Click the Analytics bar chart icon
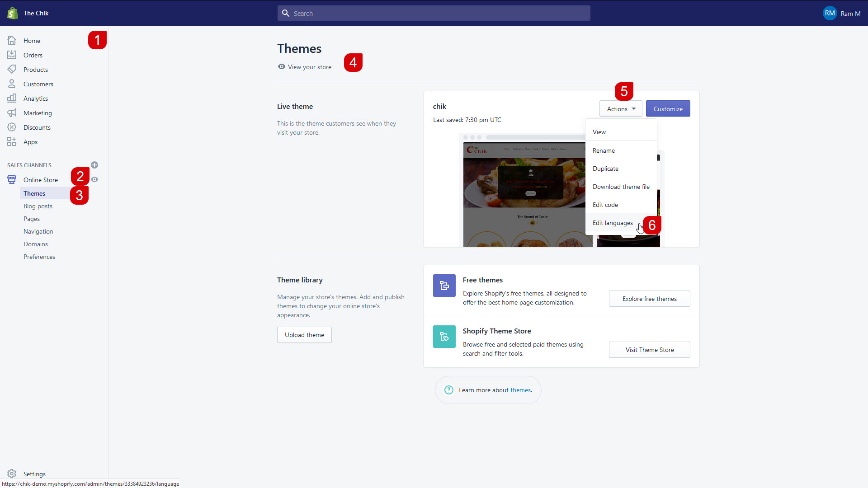This screenshot has width=868, height=488. [x=12, y=99]
